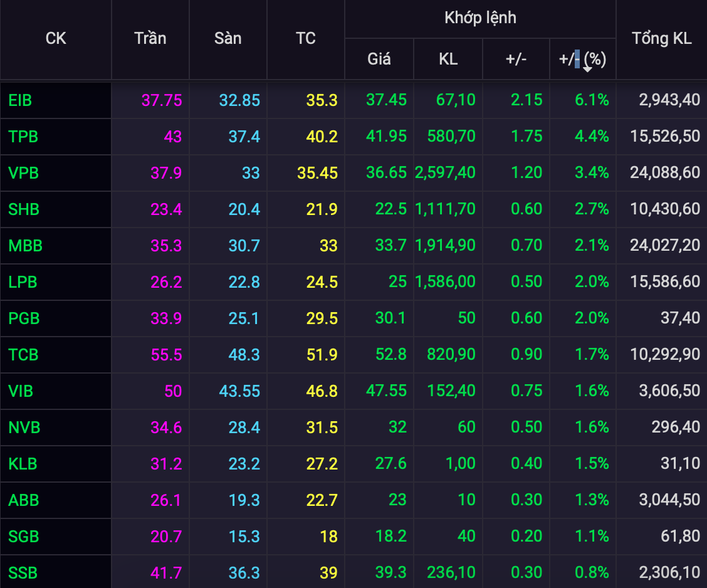Click the Giá sub-column header
This screenshot has width=707, height=588.
(379, 59)
